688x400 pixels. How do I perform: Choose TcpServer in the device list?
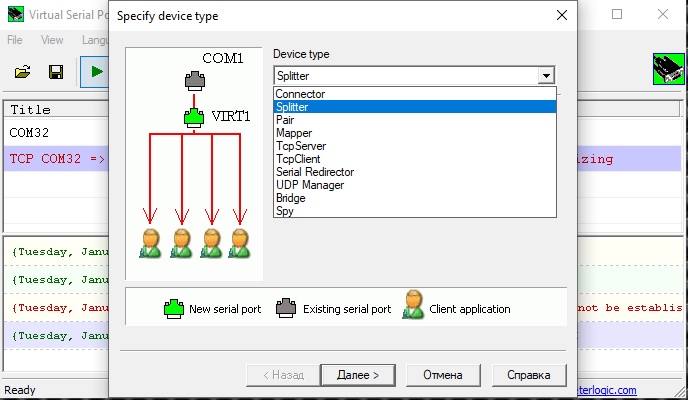click(x=300, y=146)
